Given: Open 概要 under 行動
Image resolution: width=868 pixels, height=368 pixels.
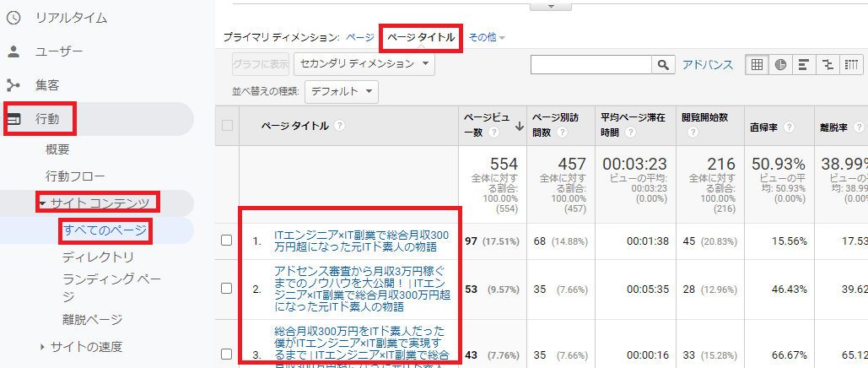Looking at the screenshot, I should (57, 149).
